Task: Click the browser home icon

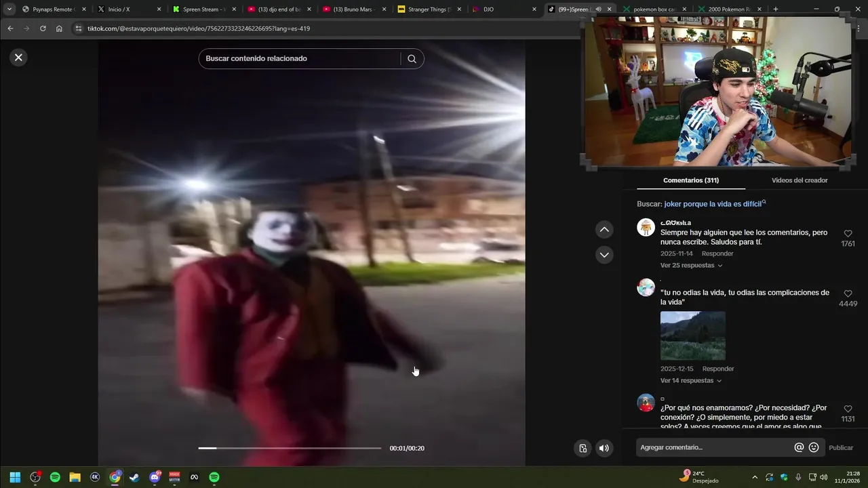Action: [59, 28]
